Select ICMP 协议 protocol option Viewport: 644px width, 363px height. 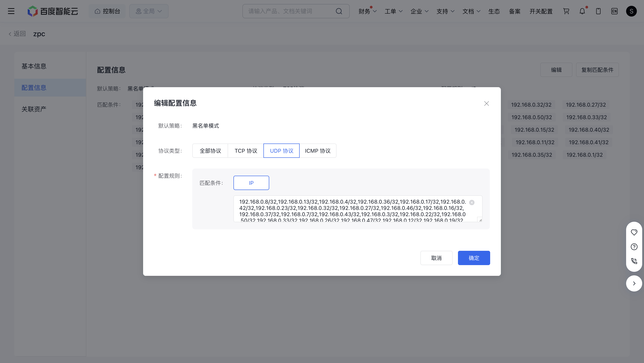pos(318,151)
